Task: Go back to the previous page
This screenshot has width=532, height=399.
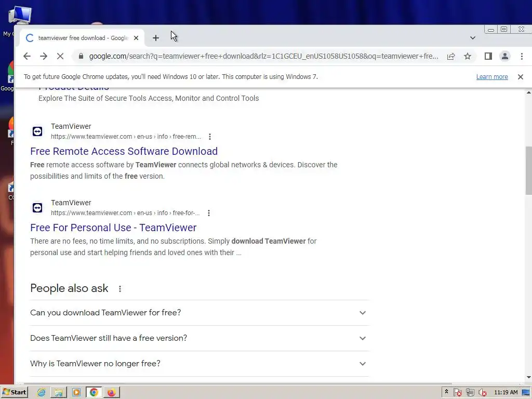Action: coord(27,56)
